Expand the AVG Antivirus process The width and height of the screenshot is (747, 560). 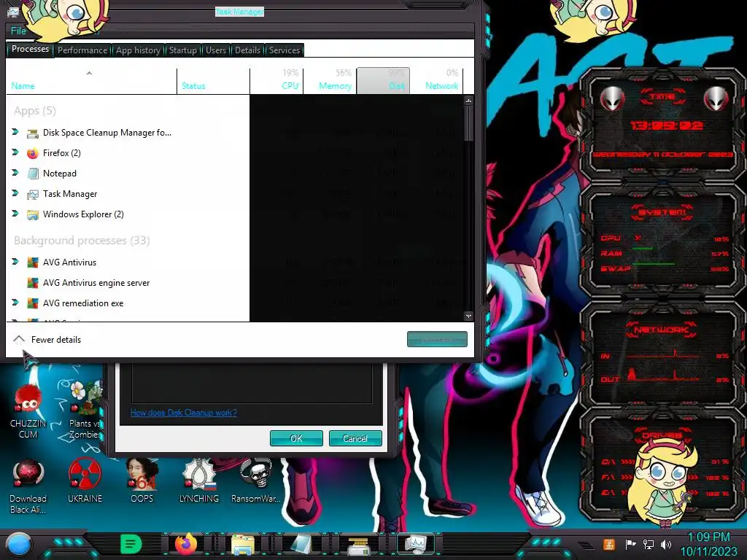click(x=15, y=262)
